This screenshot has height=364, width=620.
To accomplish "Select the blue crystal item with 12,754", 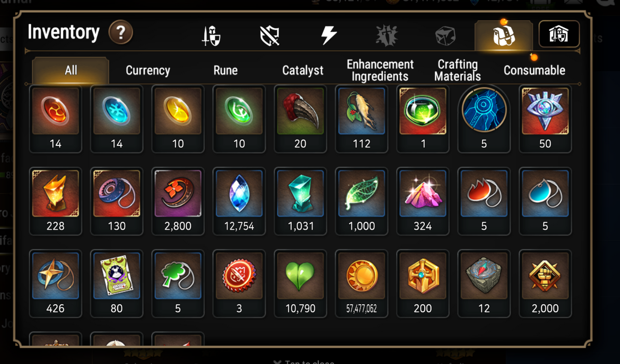I will 239,202.
